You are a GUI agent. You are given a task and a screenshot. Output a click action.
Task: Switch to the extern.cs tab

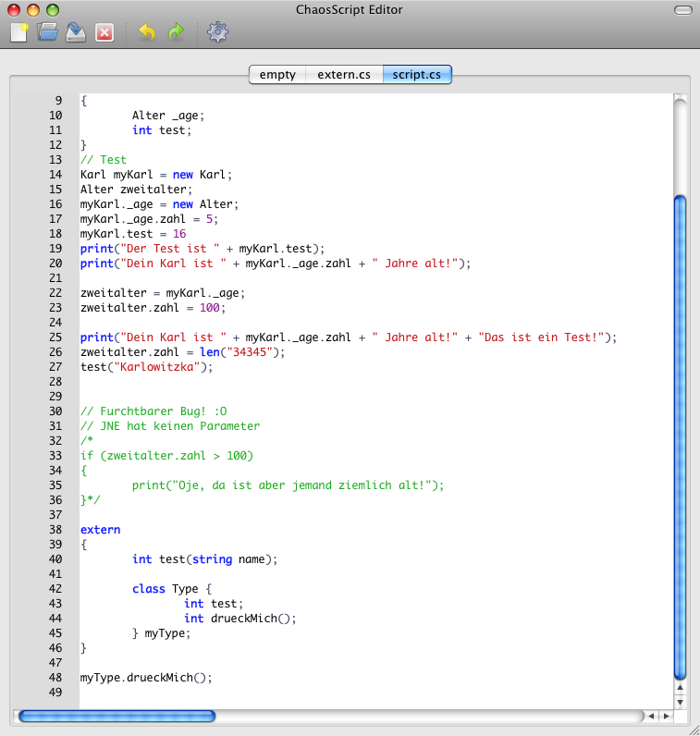click(344, 75)
